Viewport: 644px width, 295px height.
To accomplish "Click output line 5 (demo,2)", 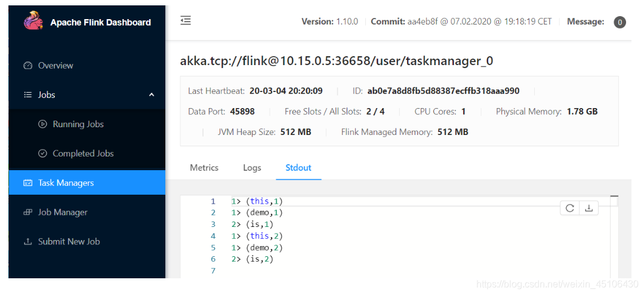I will [257, 248].
